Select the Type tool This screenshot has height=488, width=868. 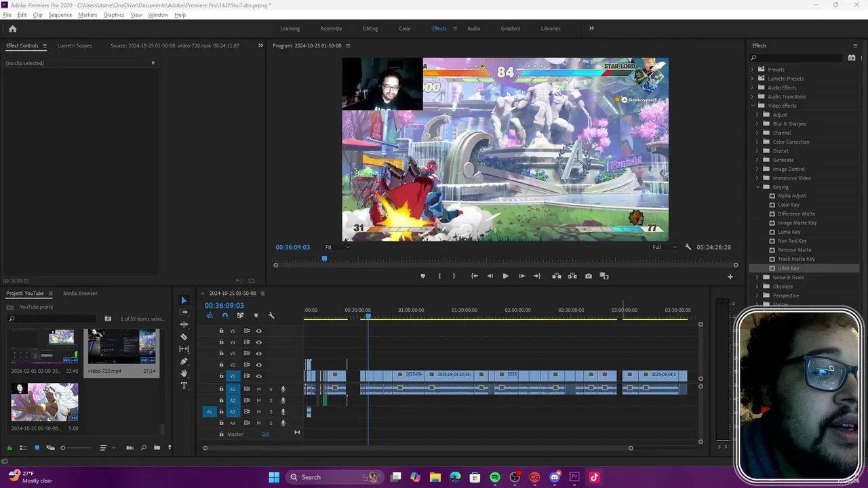point(184,386)
